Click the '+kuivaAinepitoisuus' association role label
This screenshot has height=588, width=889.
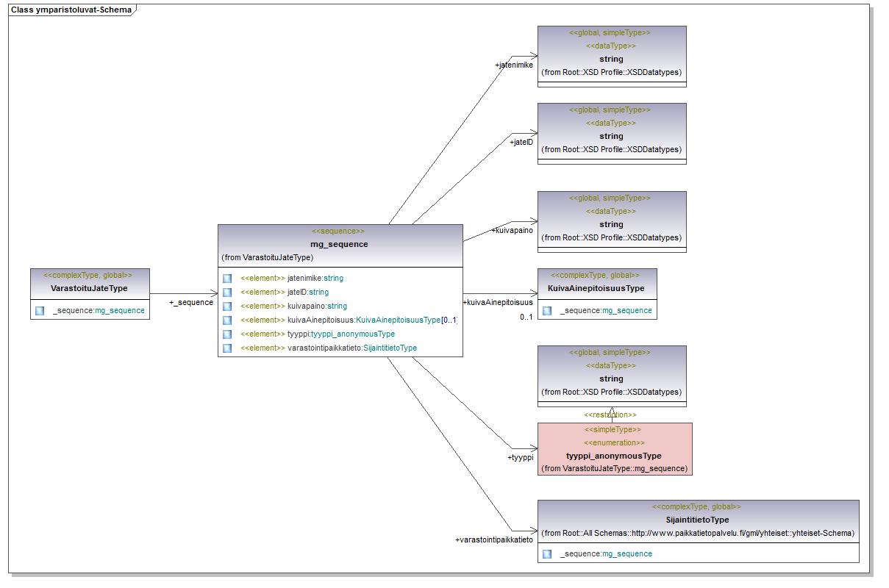498,302
